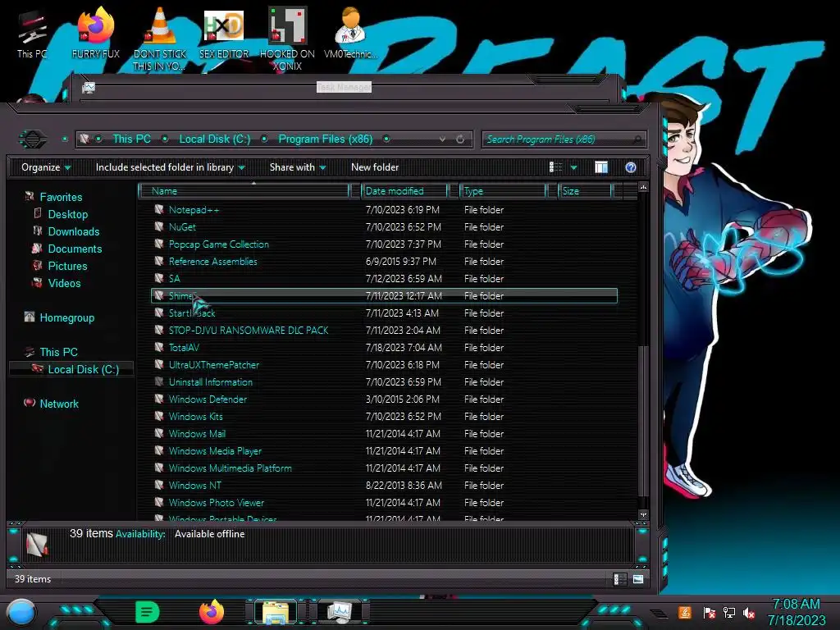
Task: Click the taskbar clock showing 7:08 AM
Action: 797,612
